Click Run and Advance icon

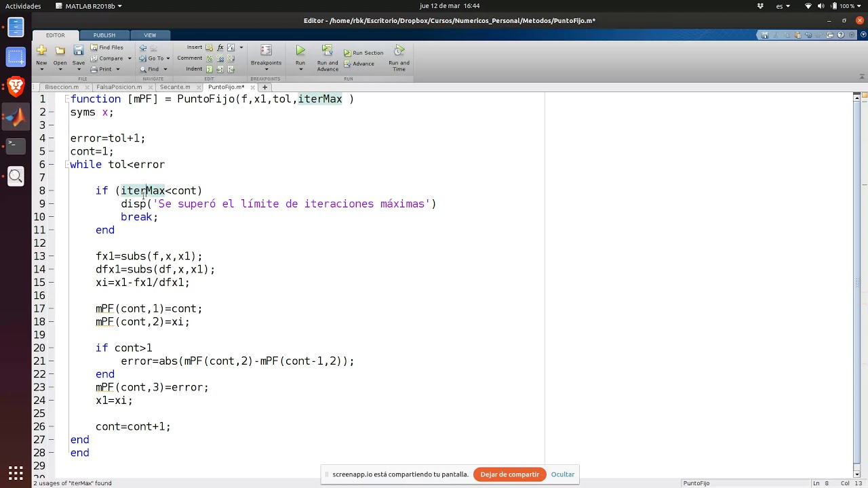[x=328, y=50]
